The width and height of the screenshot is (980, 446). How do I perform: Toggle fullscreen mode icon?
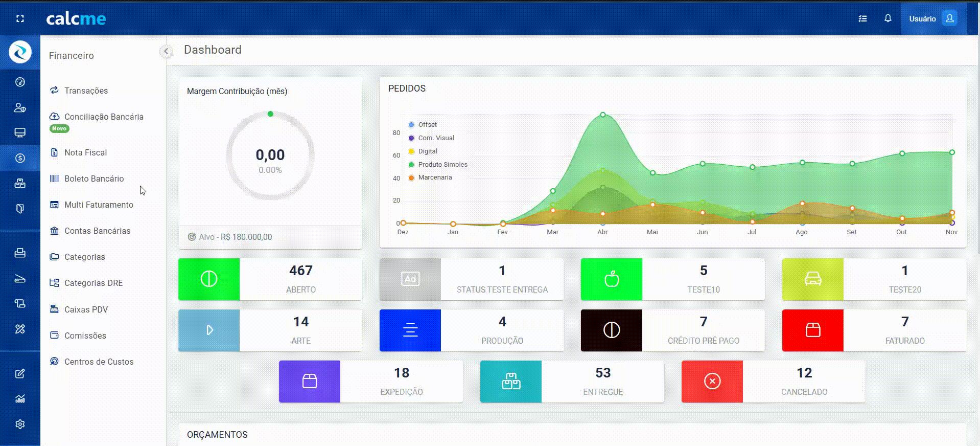click(20, 18)
